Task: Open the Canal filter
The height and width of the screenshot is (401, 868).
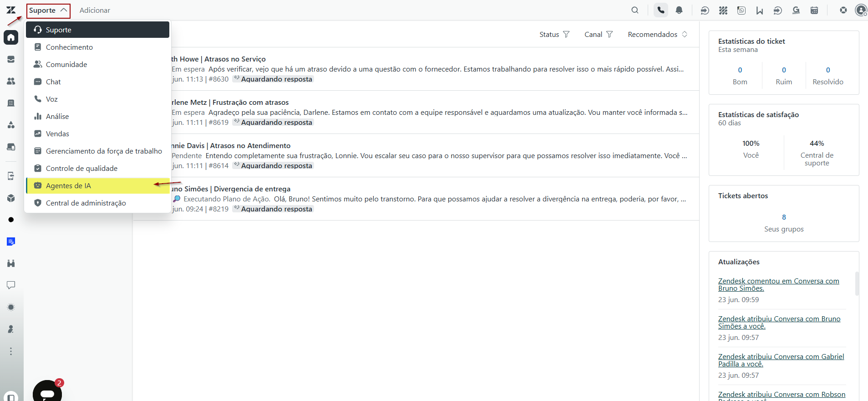Action: click(599, 35)
